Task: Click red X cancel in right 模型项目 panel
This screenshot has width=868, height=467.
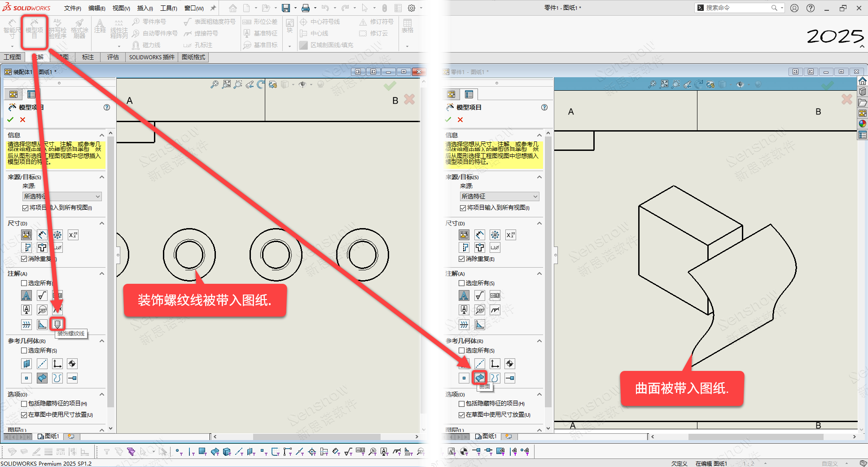Action: point(460,119)
